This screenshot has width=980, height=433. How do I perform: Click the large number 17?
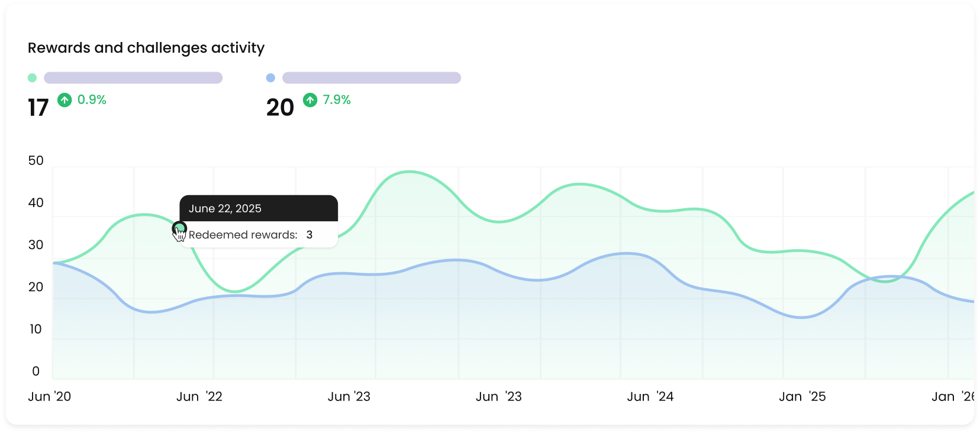pos(38,108)
